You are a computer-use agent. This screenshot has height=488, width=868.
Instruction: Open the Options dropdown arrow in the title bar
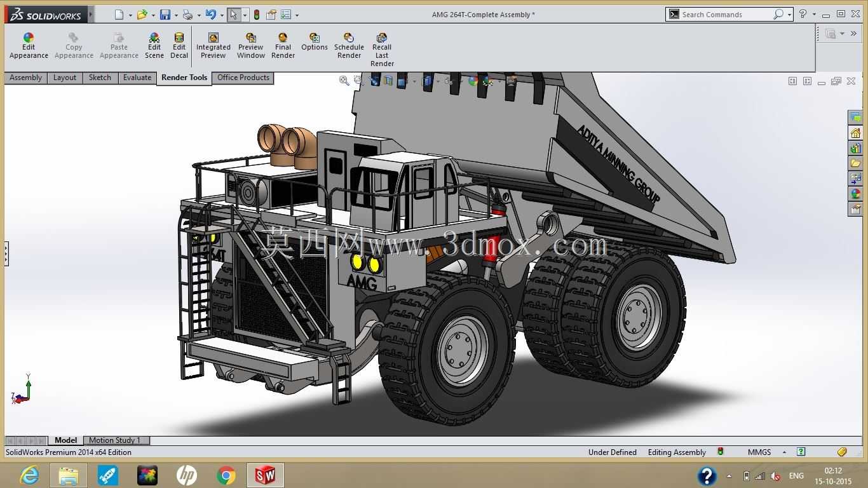click(297, 15)
